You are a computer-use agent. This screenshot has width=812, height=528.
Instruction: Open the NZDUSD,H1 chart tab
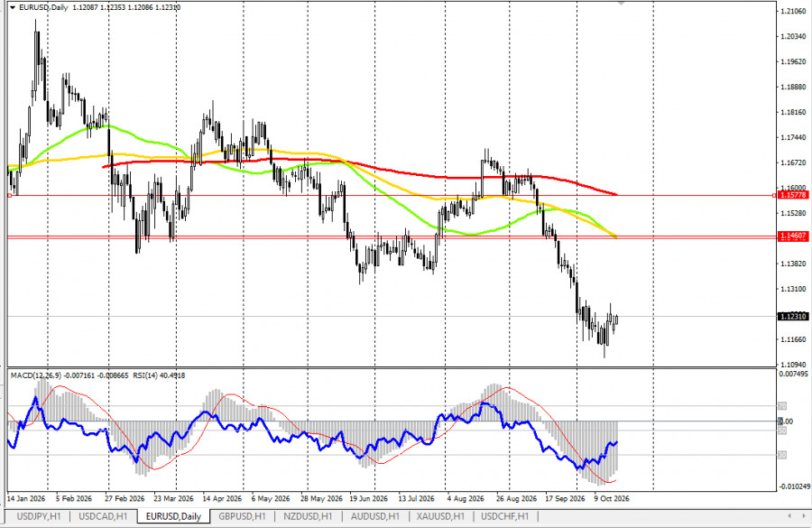[308, 516]
